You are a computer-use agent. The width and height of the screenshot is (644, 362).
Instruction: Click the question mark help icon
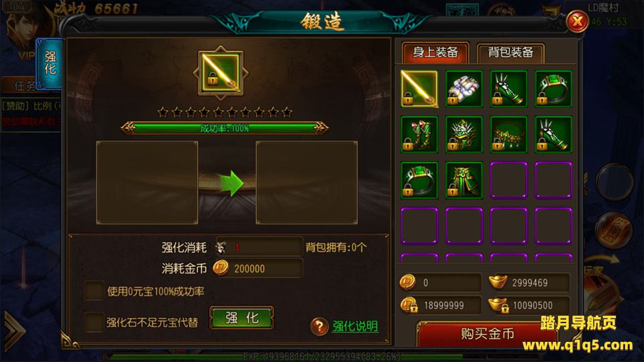tap(319, 326)
